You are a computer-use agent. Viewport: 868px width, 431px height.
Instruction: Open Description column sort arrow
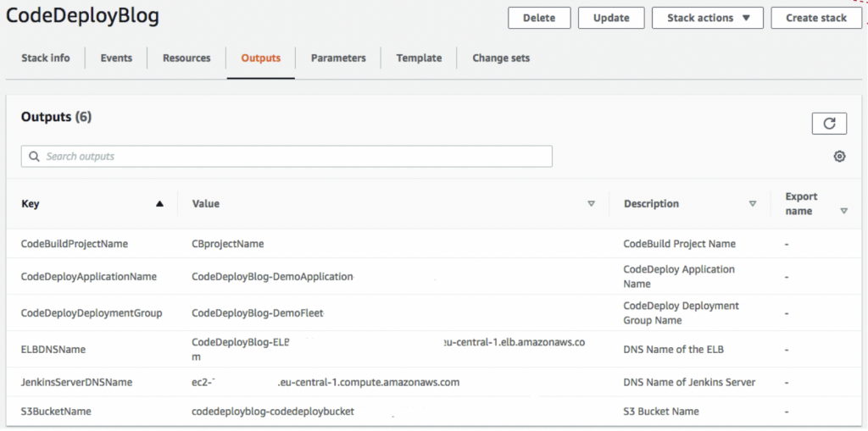tap(753, 203)
